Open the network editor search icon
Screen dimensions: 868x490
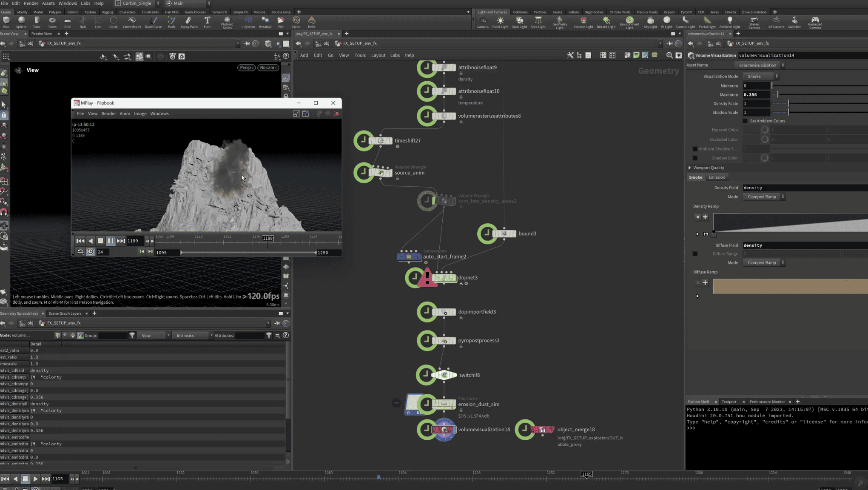click(669, 55)
